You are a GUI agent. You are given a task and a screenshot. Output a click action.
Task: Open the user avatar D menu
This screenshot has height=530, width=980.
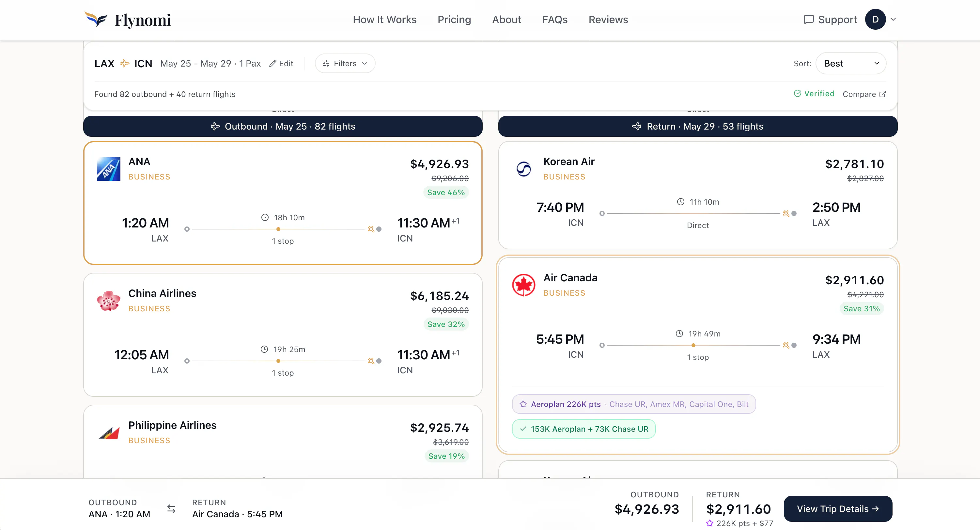875,19
